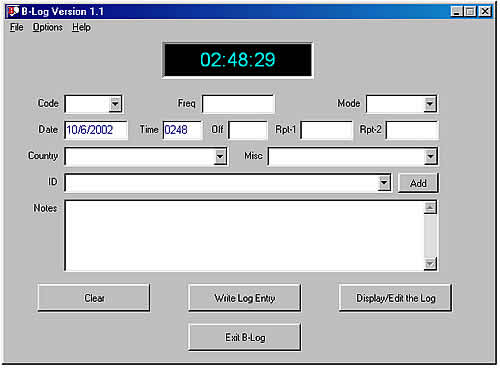The height and width of the screenshot is (368, 500).
Task: Click the Notes scrollbar down arrow
Action: coord(430,264)
